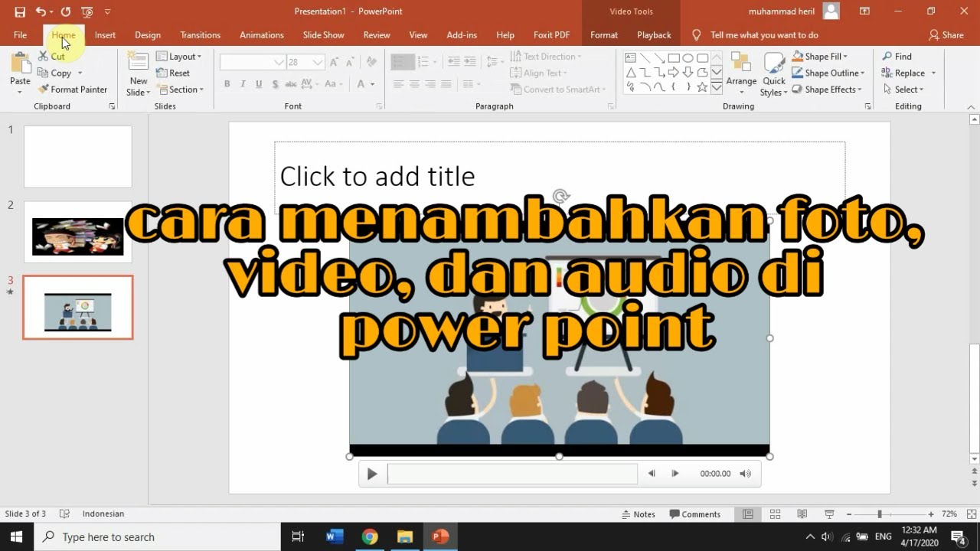Expand the font size dropdown
The height and width of the screenshot is (551, 980).
coord(318,63)
